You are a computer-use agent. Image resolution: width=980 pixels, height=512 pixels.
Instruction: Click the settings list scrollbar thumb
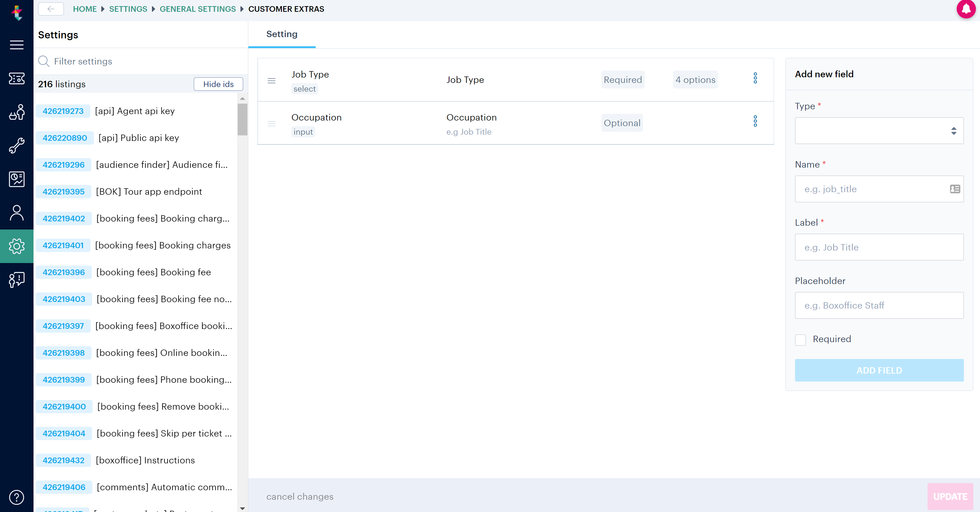[x=242, y=119]
